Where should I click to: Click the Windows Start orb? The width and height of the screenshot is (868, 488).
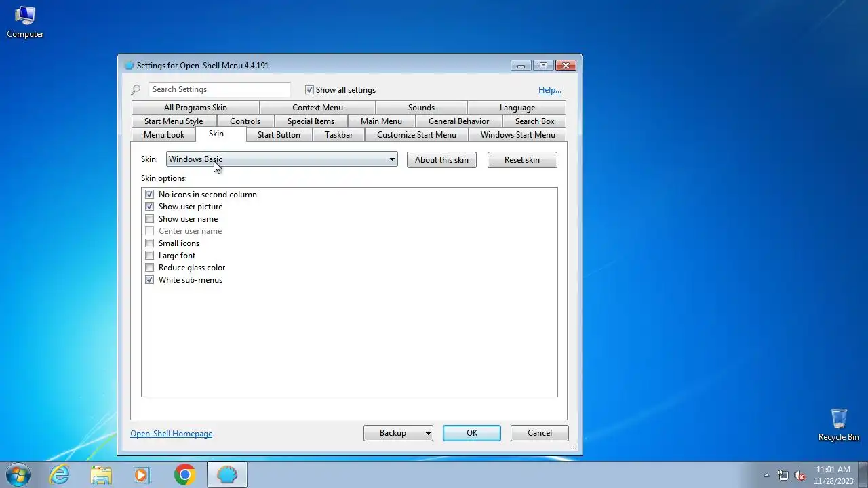[18, 474]
